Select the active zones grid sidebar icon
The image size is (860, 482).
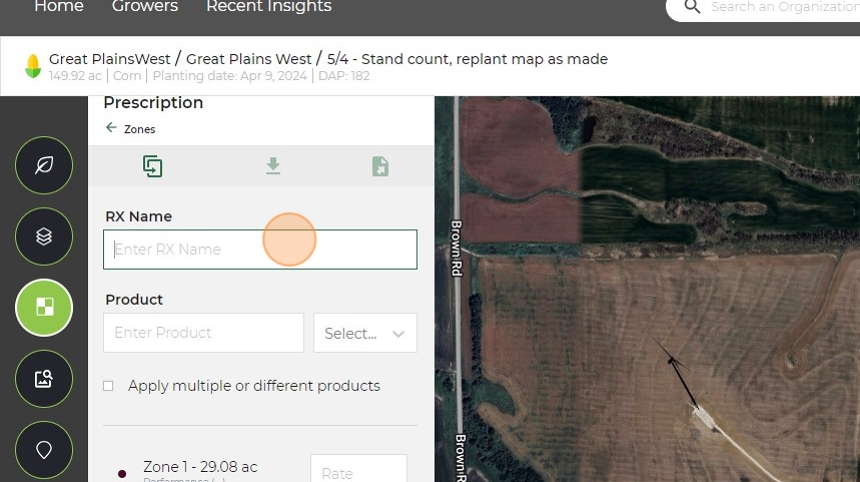(44, 307)
